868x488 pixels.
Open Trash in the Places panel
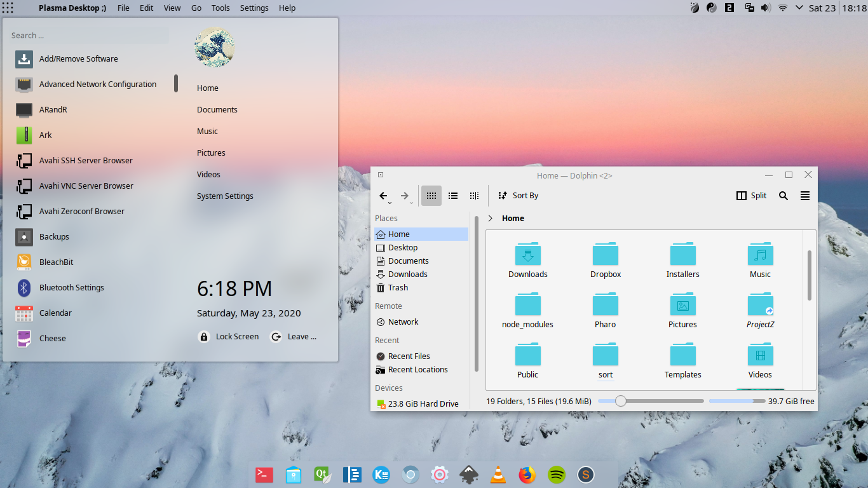(421, 287)
